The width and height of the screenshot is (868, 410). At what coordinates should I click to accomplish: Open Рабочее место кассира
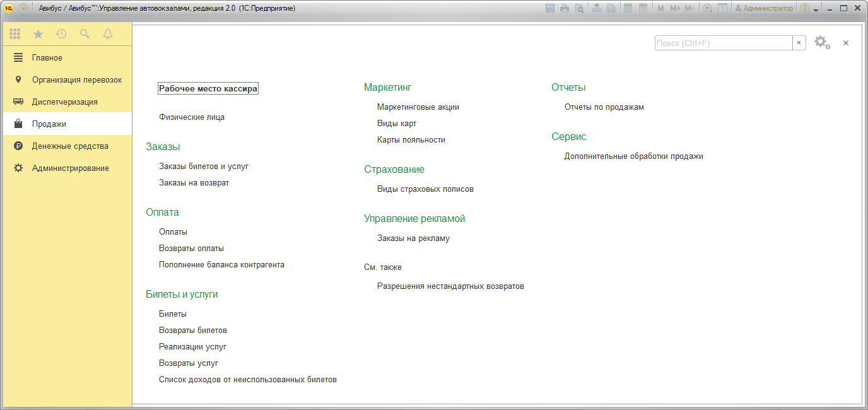(208, 89)
